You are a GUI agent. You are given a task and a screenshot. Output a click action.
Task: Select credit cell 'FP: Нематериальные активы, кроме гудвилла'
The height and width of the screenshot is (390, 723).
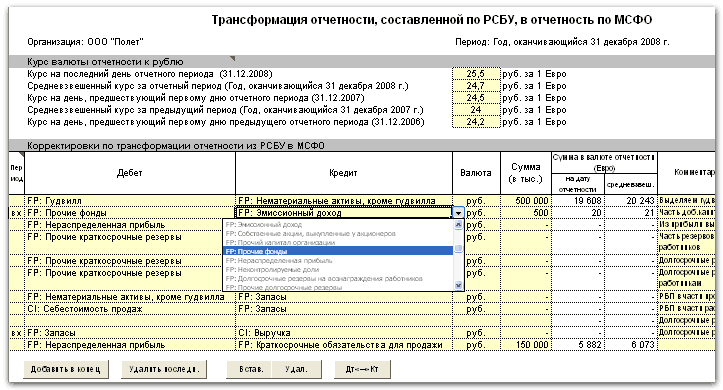(x=344, y=201)
